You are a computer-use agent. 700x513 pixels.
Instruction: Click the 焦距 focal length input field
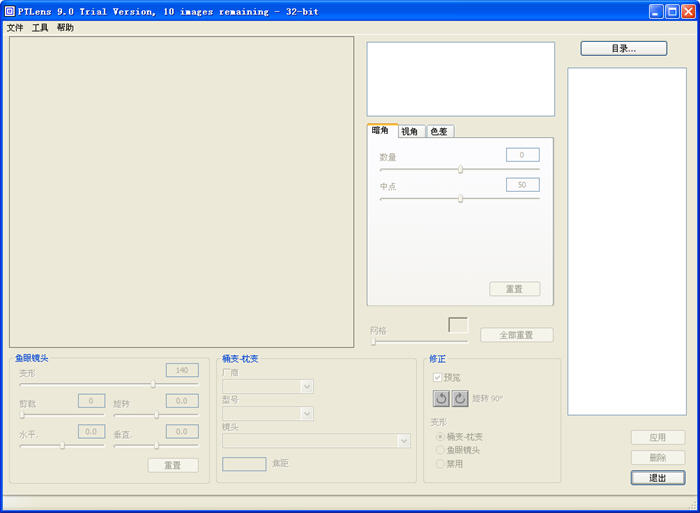[244, 464]
